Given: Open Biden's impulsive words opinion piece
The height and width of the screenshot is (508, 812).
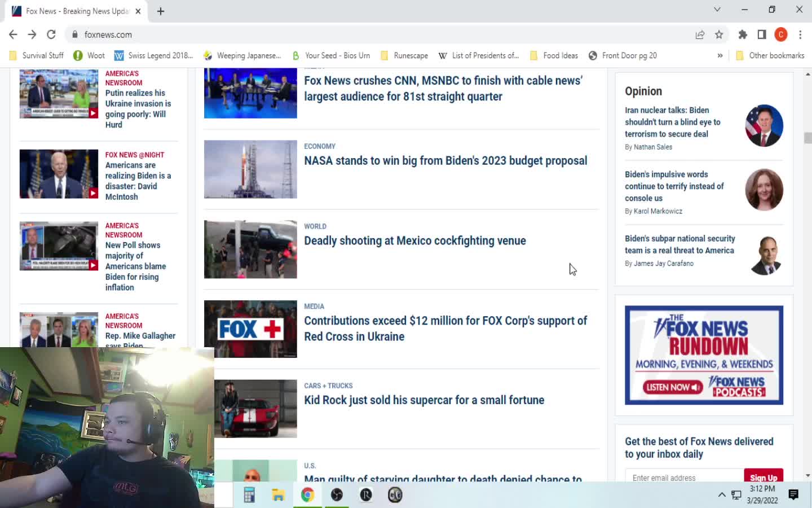Looking at the screenshot, I should 674,186.
